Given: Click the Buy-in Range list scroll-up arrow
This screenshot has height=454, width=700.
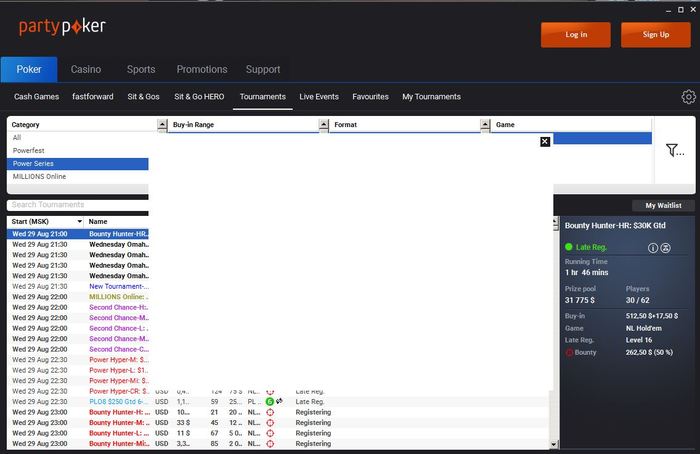Looking at the screenshot, I should 324,125.
